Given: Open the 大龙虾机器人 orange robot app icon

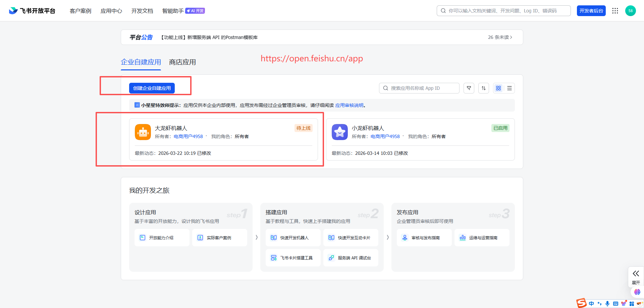Looking at the screenshot, I should [143, 132].
